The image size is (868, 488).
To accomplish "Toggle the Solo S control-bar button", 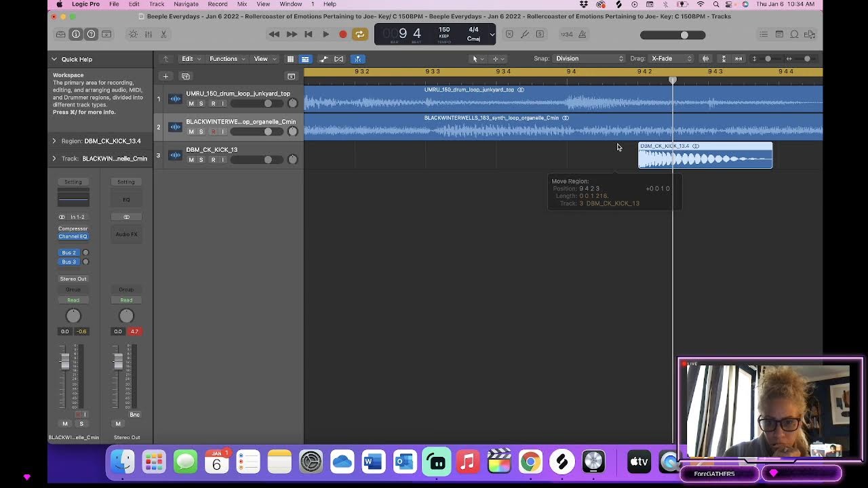I will pyautogui.click(x=540, y=34).
